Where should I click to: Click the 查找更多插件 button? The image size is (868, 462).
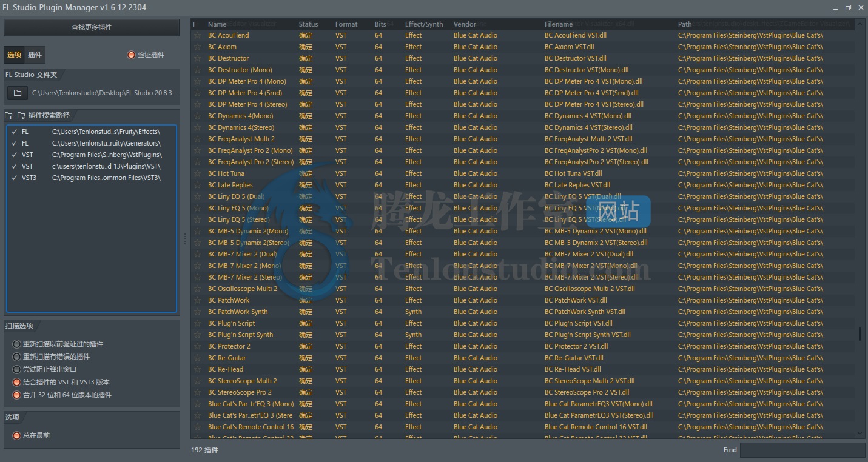[92, 27]
